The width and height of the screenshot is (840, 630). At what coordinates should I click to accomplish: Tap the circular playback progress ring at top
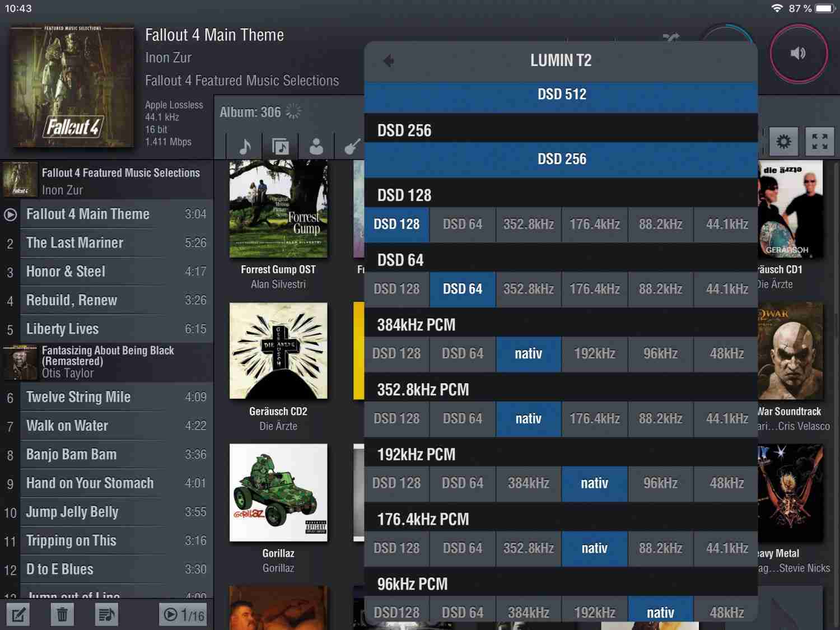[727, 32]
